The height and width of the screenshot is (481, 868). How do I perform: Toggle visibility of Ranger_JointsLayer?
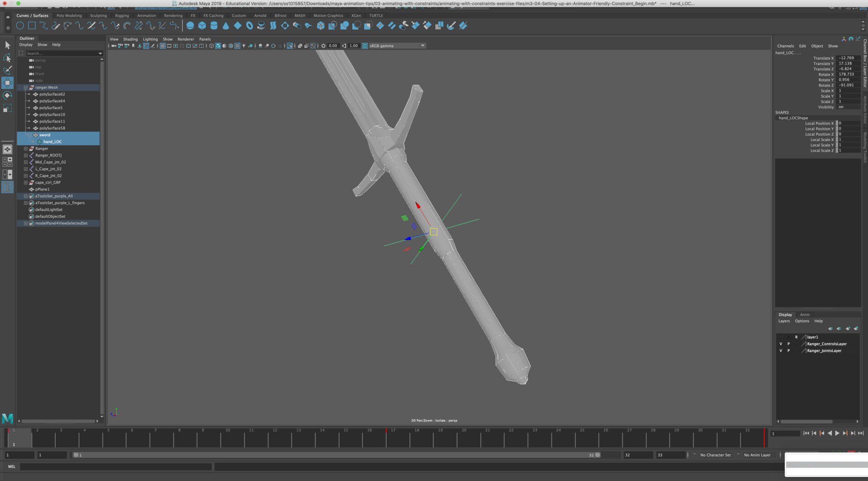click(781, 351)
